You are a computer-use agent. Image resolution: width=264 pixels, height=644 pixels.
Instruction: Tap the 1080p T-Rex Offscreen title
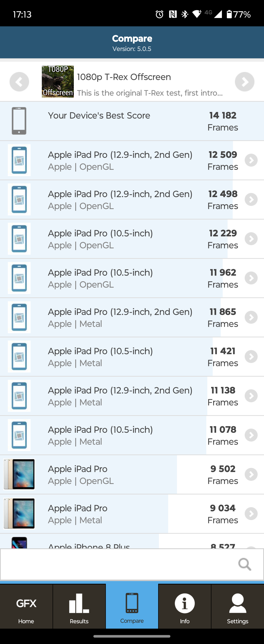click(x=124, y=77)
